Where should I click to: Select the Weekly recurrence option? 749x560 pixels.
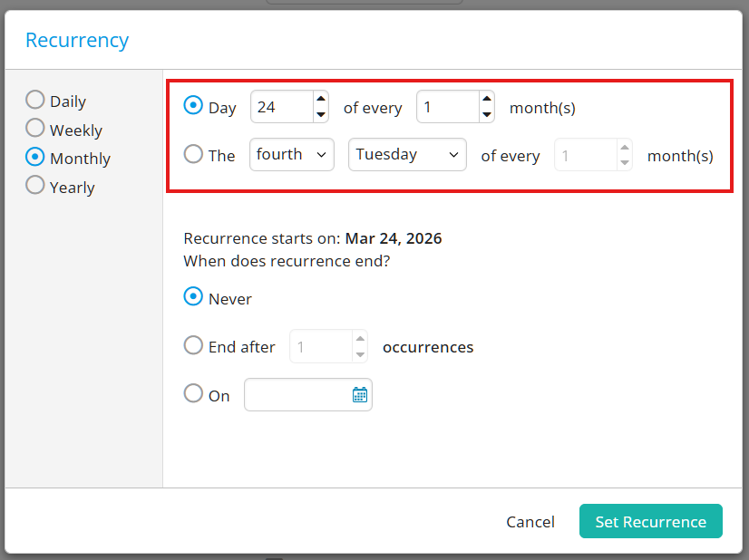coord(35,128)
